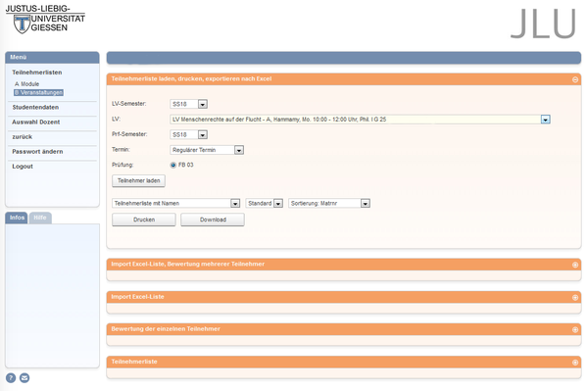Expand Import Excel-Liste, Bewertung mehrerer Teilnehmer plus icon
This screenshot has width=588, height=391.
(x=575, y=265)
